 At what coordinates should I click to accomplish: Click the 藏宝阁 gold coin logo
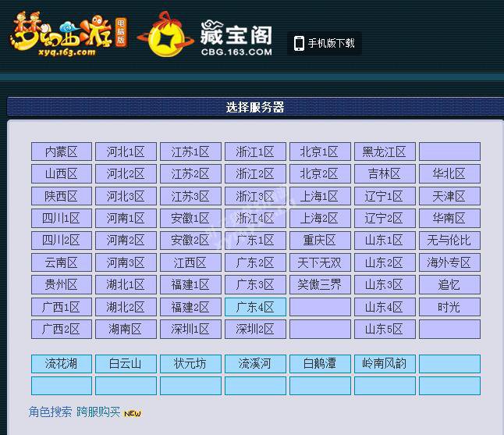tap(166, 34)
